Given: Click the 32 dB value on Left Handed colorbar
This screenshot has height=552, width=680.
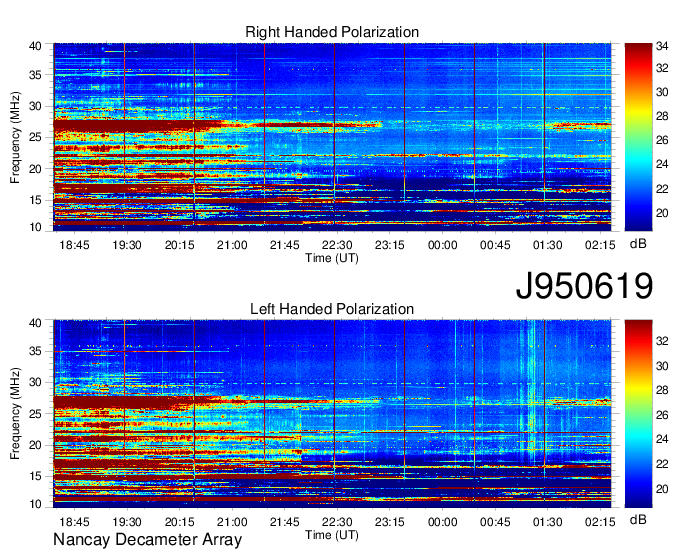Looking at the screenshot, I should click(x=662, y=341).
